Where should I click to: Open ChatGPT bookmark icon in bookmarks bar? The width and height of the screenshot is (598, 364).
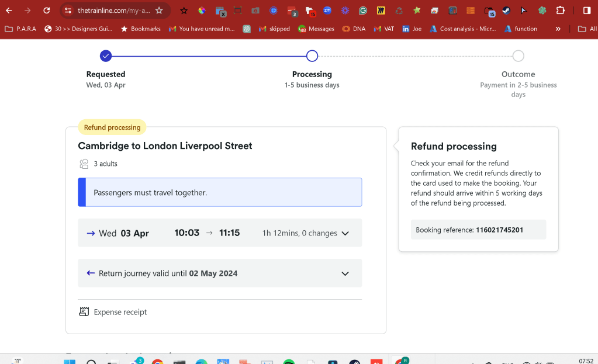pos(247,29)
